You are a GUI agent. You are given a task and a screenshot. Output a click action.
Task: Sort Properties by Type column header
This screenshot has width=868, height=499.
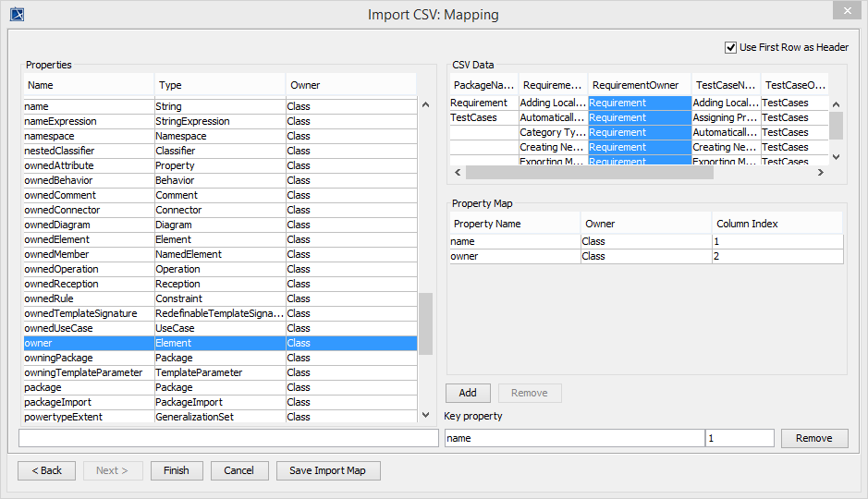(x=219, y=85)
